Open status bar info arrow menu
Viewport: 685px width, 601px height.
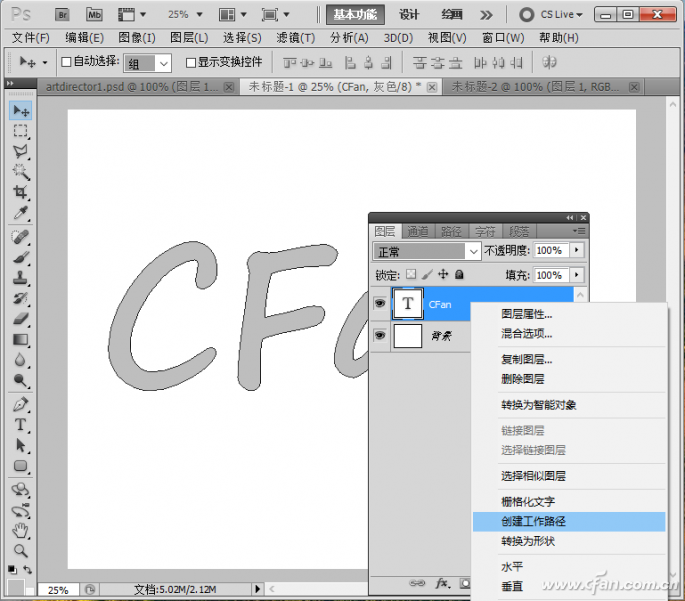point(257,589)
